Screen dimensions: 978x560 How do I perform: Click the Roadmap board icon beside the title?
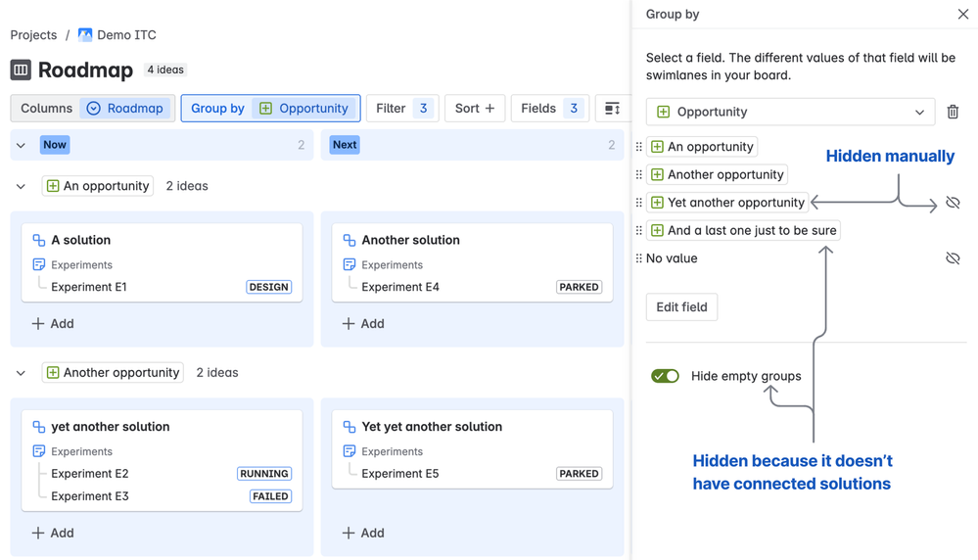coord(21,70)
